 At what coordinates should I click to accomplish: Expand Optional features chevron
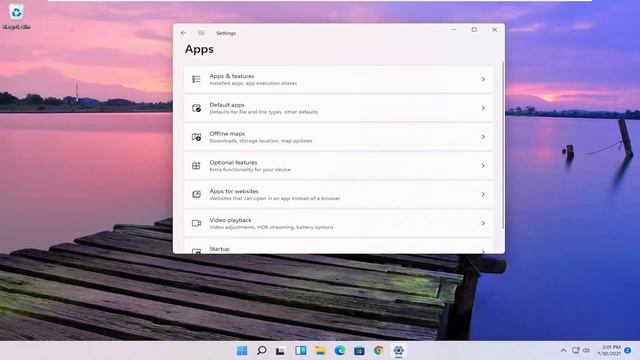pyautogui.click(x=483, y=166)
